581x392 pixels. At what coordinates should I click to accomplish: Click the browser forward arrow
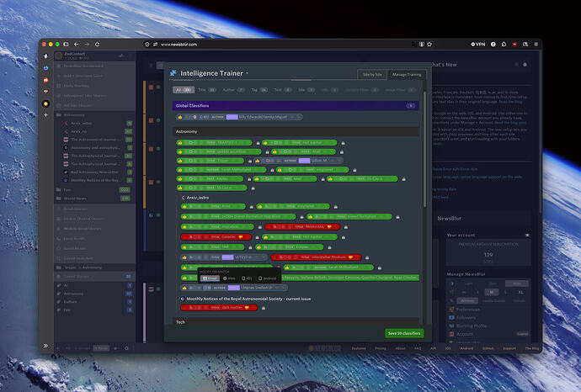coord(87,44)
